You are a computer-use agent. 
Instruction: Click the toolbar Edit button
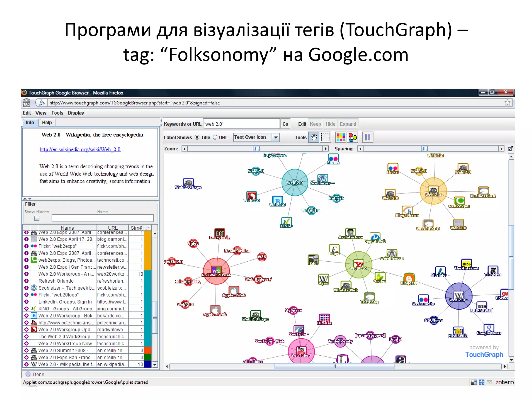point(302,124)
